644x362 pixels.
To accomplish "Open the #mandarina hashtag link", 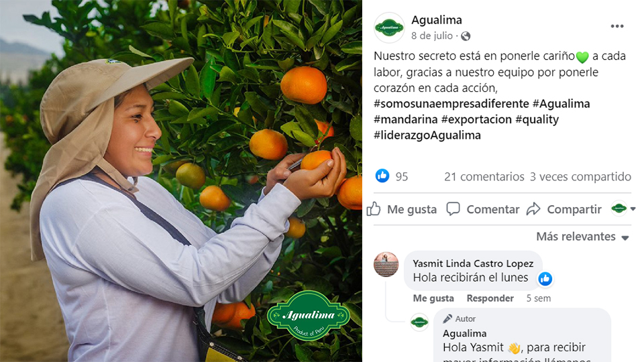I will click(x=406, y=119).
